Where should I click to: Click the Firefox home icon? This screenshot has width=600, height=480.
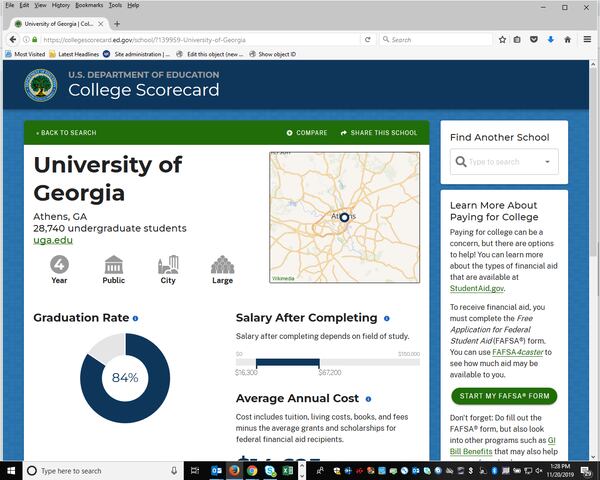click(x=567, y=40)
